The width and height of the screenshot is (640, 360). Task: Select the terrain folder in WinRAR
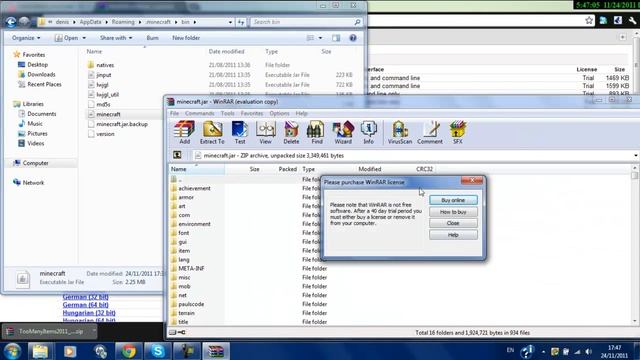pos(186,313)
